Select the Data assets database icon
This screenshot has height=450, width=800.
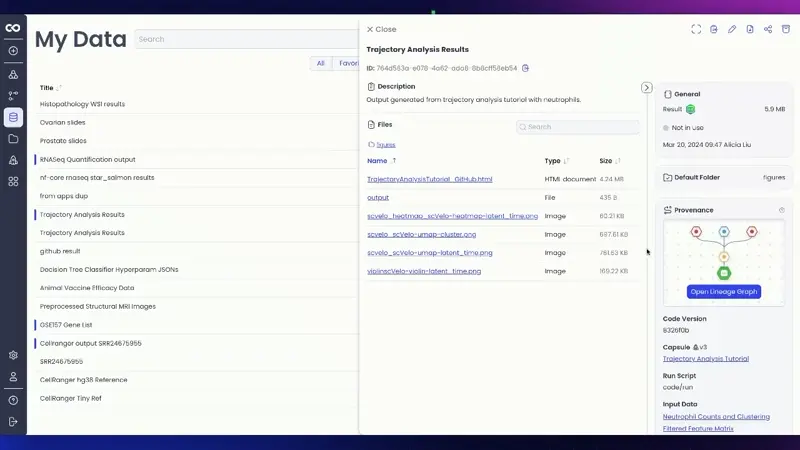coord(13,117)
